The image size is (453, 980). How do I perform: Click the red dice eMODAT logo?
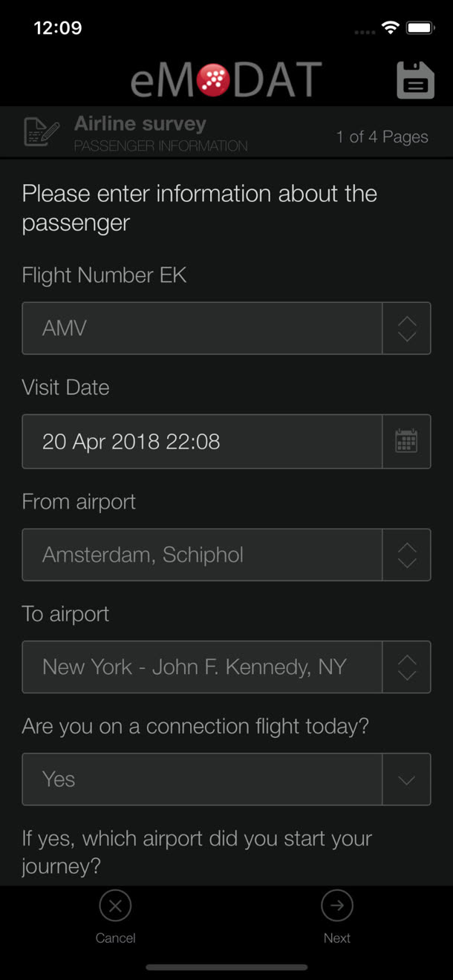click(213, 79)
